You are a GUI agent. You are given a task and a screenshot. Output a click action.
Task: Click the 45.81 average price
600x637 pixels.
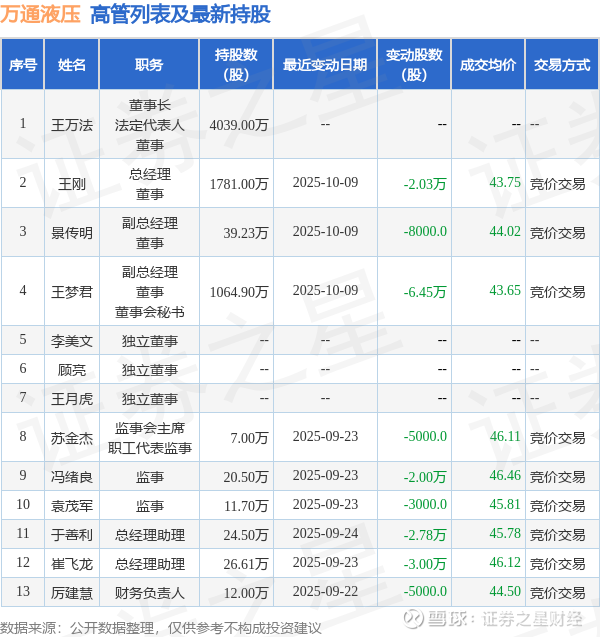[505, 504]
